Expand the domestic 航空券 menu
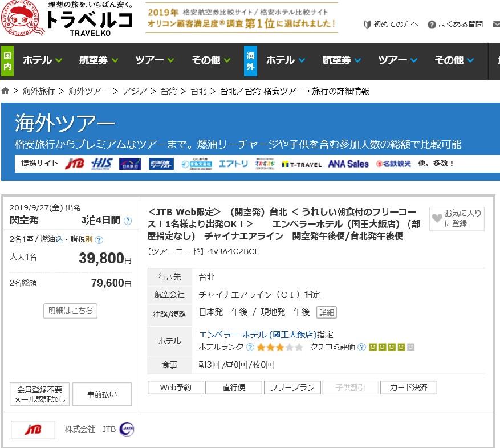Image resolution: width=500 pixels, height=448 pixels. point(99,60)
